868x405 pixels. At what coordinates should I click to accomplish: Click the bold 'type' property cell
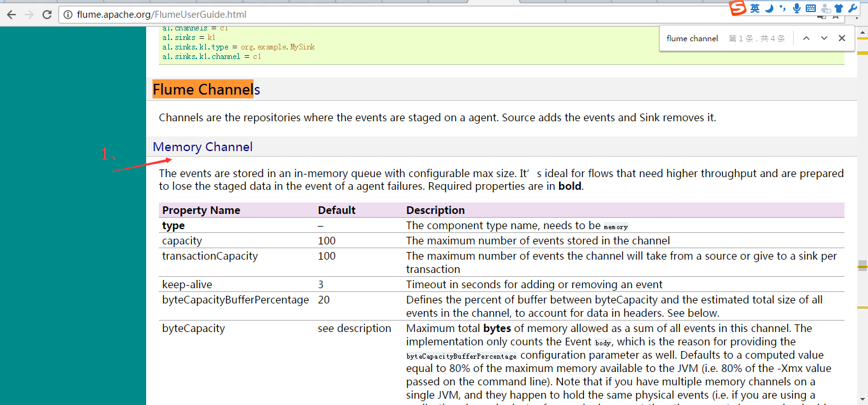173,225
